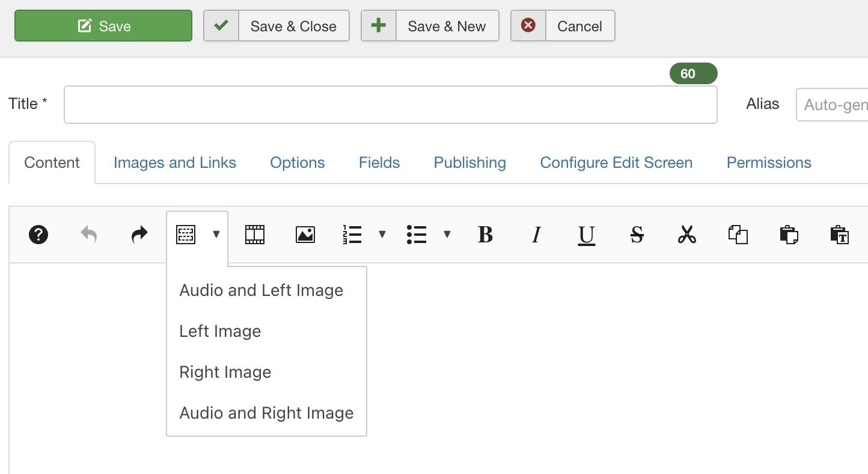Screen dimensions: 868x474
Task: Redo the last edit
Action: 139,235
